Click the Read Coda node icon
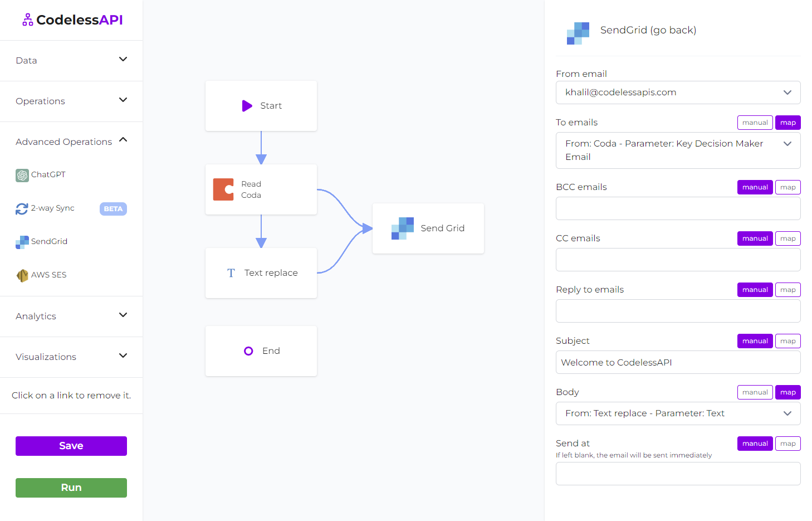 [x=223, y=189]
